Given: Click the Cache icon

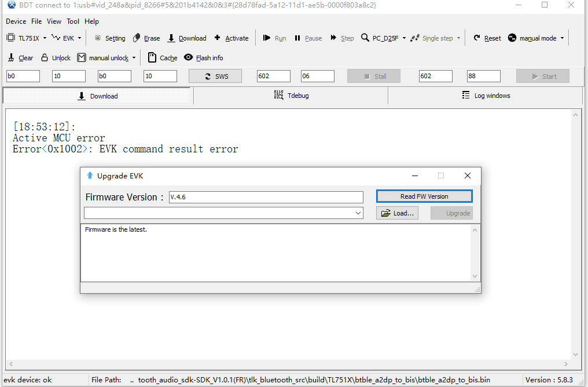Looking at the screenshot, I should [x=152, y=57].
